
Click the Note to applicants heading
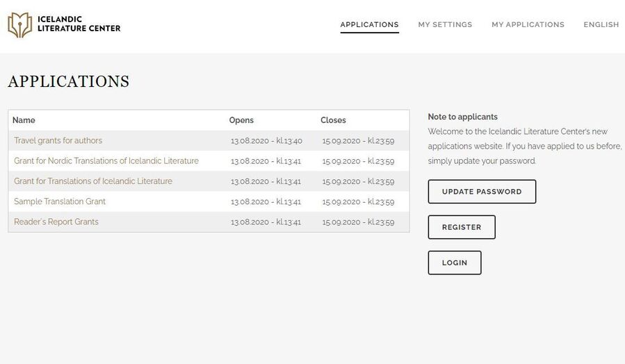coord(462,117)
